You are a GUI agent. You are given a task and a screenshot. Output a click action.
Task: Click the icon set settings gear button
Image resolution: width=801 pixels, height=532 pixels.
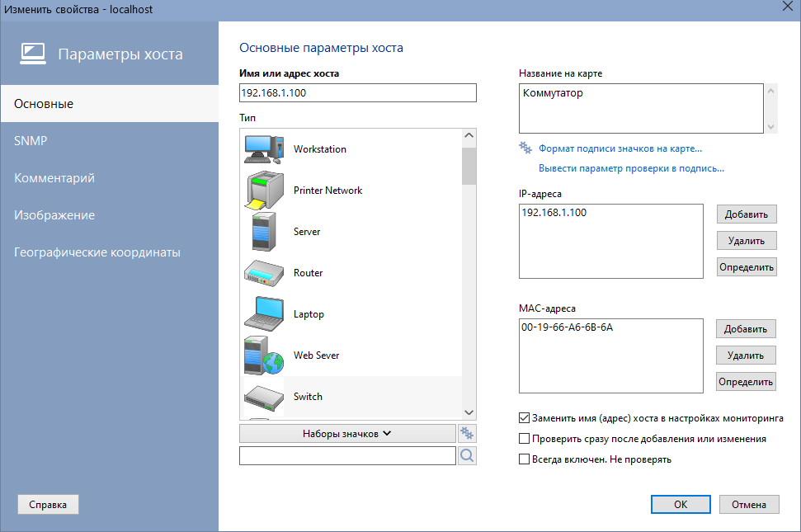(x=467, y=434)
